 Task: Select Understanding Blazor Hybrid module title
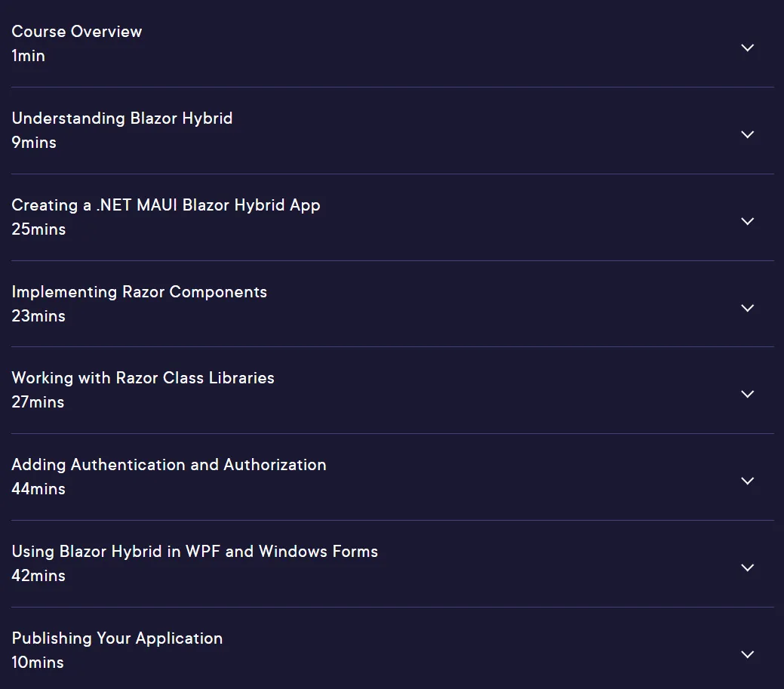click(x=122, y=118)
